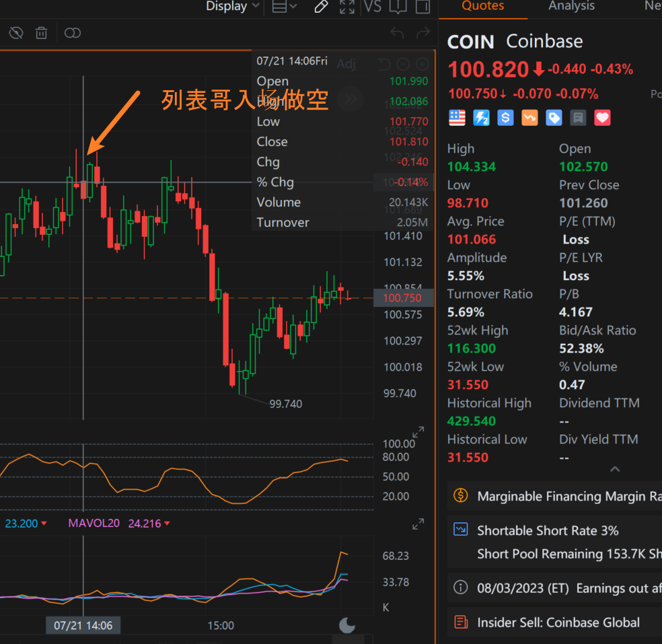Undo the last drawing action
The image size is (662, 644).
click(x=397, y=32)
